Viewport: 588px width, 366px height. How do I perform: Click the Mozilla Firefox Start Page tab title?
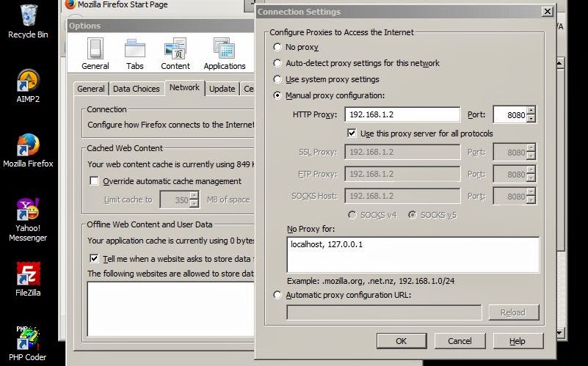click(123, 5)
